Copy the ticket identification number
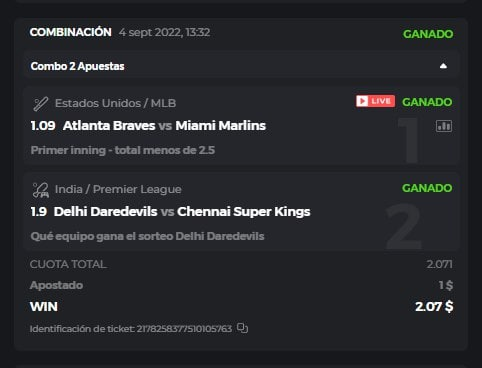Screen dimensions: 482x368 (x=242, y=328)
